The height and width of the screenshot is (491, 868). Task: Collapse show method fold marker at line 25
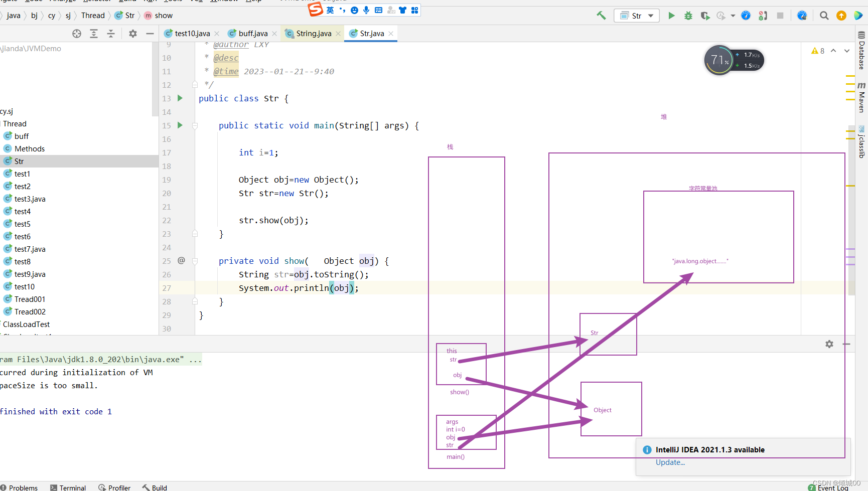[195, 261]
